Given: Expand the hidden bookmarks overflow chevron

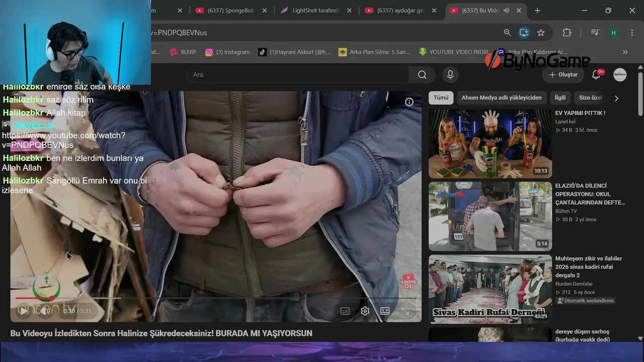Looking at the screenshot, I should coord(625,52).
